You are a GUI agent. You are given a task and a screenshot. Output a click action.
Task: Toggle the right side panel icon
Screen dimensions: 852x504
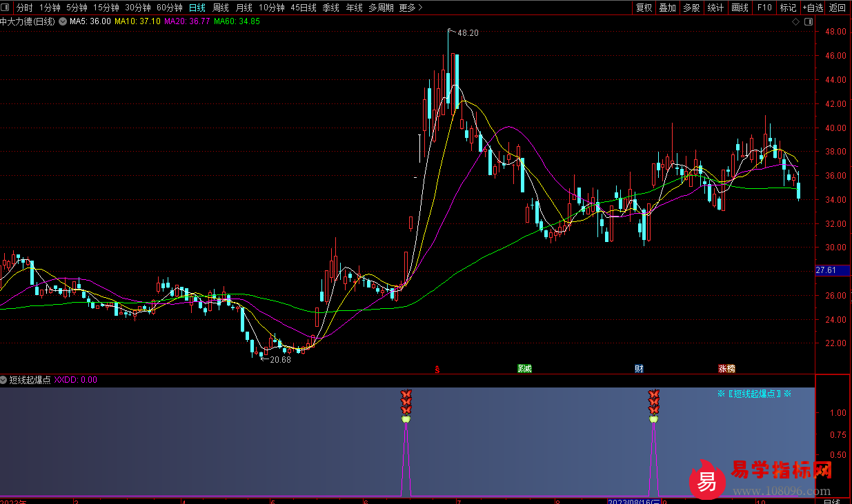pyautogui.click(x=808, y=22)
